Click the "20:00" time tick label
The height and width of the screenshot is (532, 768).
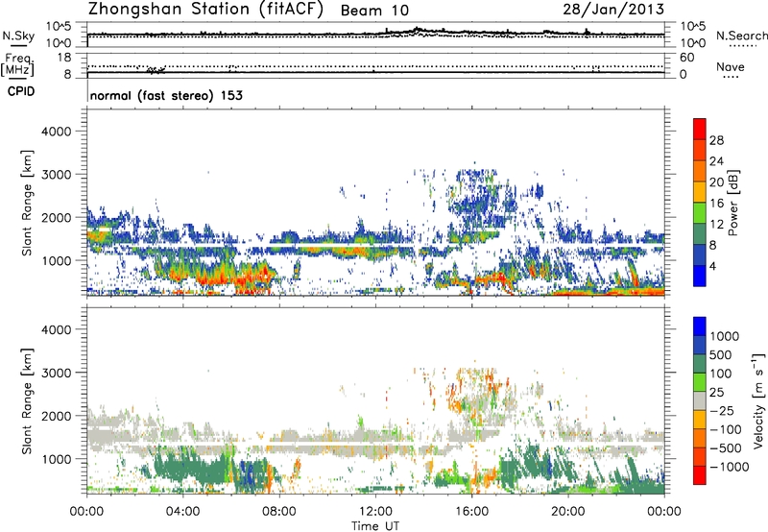(x=568, y=512)
